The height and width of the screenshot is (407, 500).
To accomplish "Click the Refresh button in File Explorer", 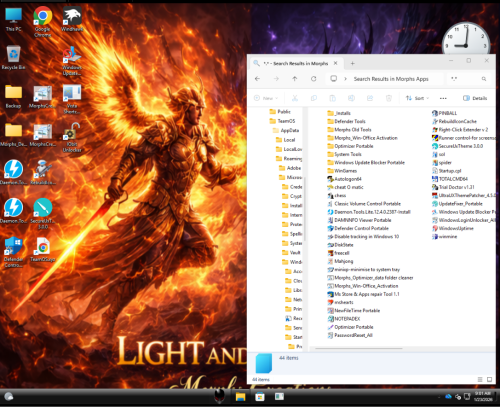I will (x=314, y=79).
